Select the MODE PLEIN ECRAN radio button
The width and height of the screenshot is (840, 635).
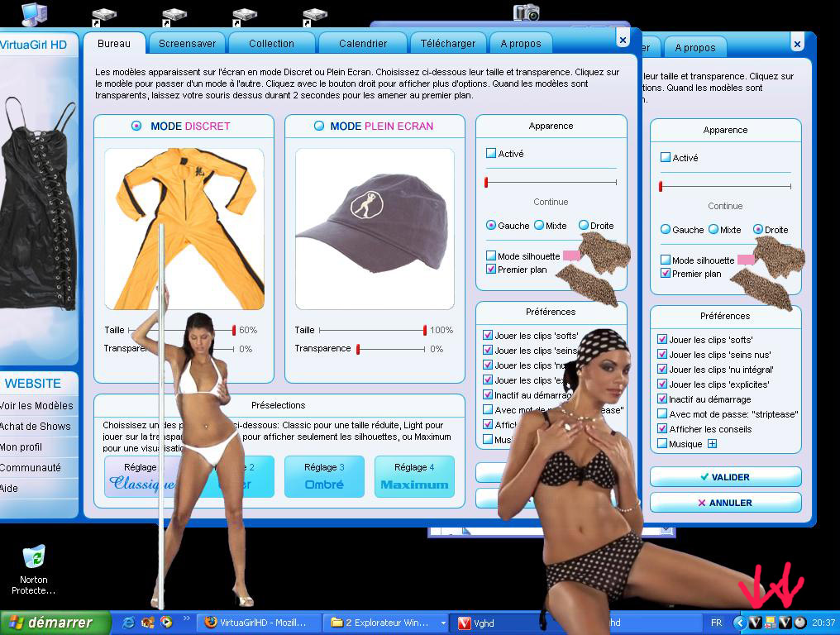point(319,126)
